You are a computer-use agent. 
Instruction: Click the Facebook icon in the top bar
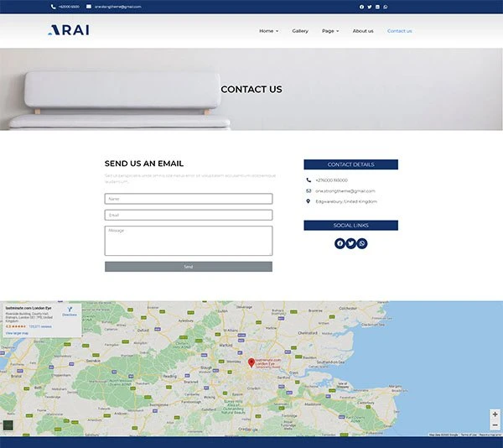(x=361, y=7)
